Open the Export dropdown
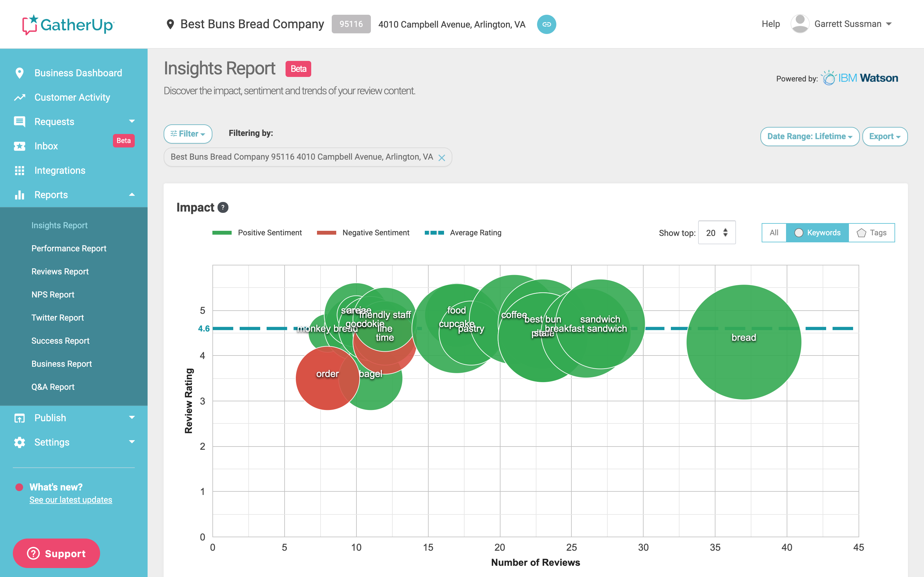 (884, 137)
